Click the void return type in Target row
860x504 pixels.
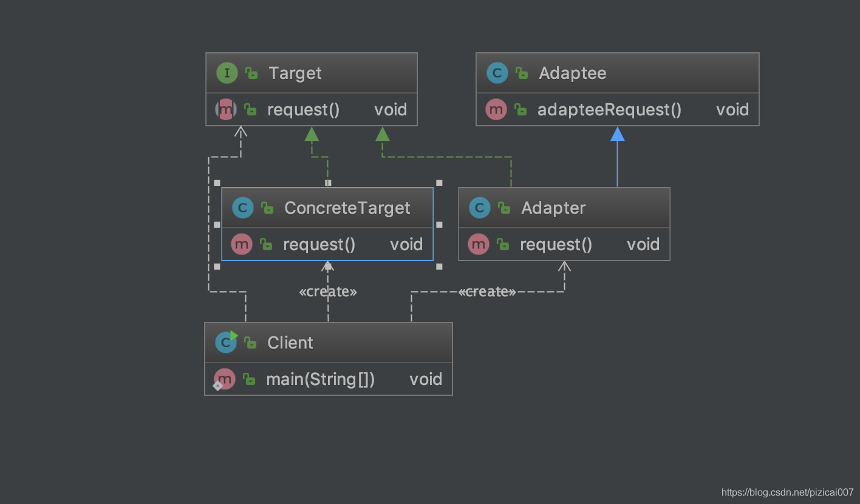point(391,110)
